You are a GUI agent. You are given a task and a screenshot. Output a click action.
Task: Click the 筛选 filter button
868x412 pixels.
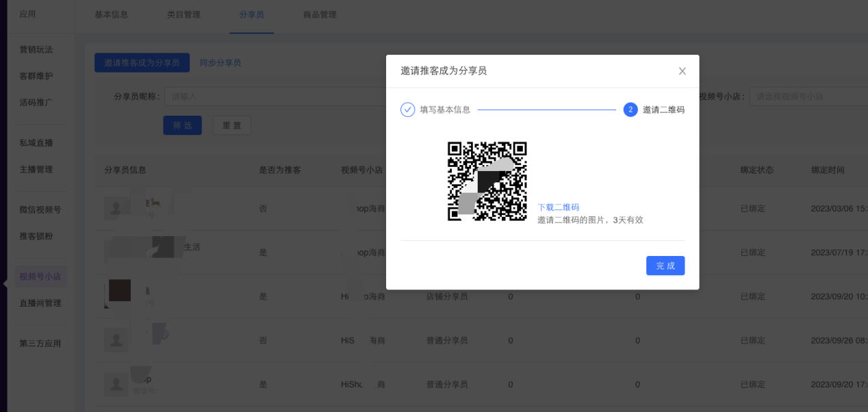182,125
